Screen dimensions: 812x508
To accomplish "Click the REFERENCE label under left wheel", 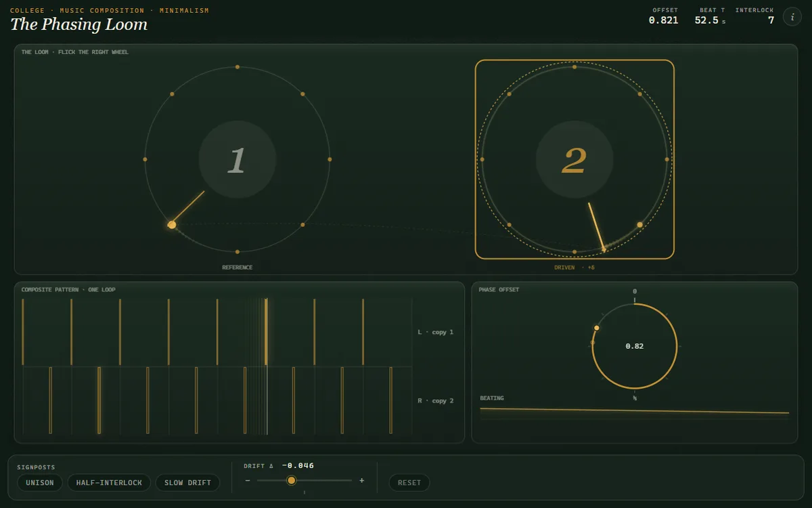I will 238,268.
